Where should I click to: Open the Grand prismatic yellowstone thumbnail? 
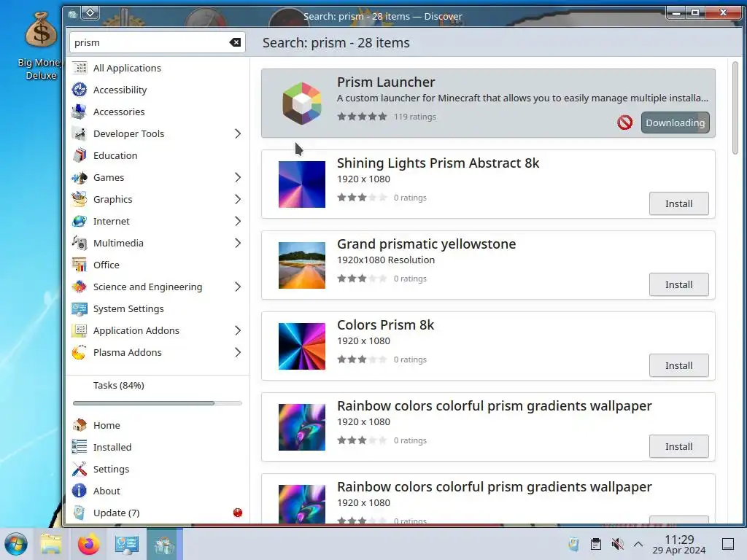point(302,265)
